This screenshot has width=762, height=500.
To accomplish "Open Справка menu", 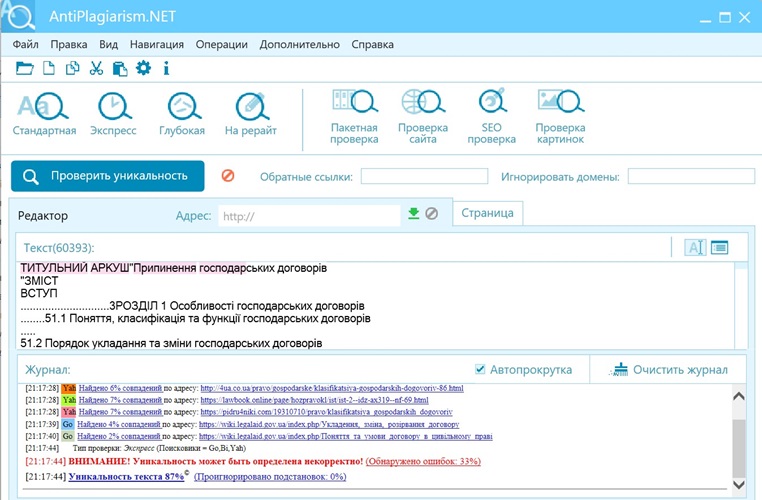I will (x=372, y=44).
